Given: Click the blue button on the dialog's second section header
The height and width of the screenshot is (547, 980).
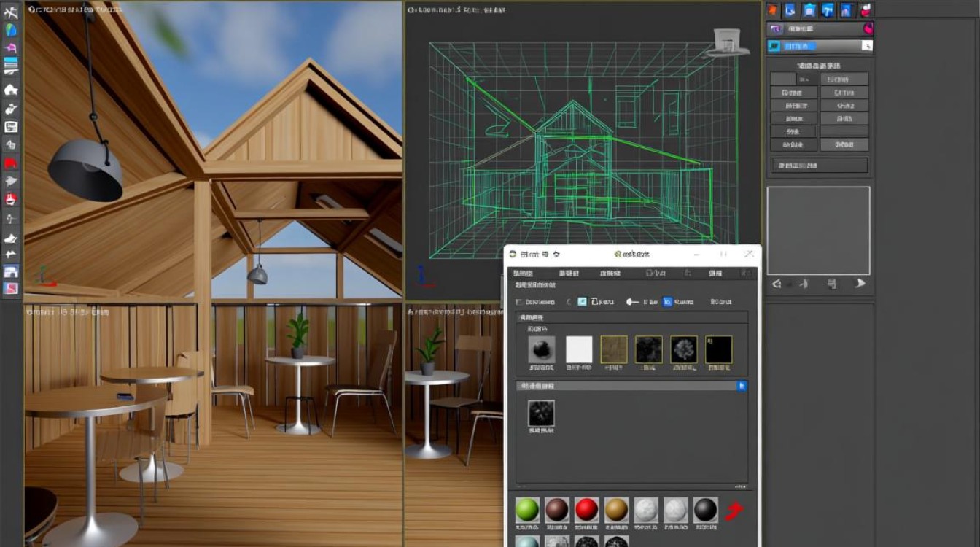Looking at the screenshot, I should [742, 386].
